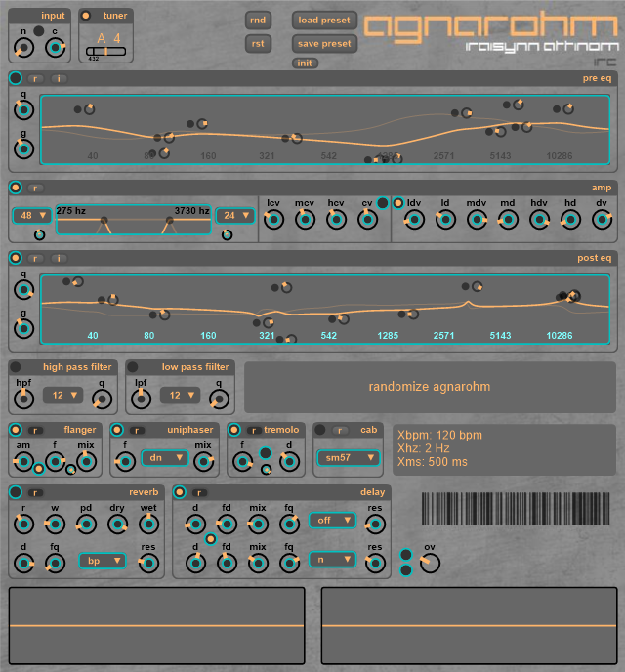
Task: Click the save preset button
Action: point(324,43)
